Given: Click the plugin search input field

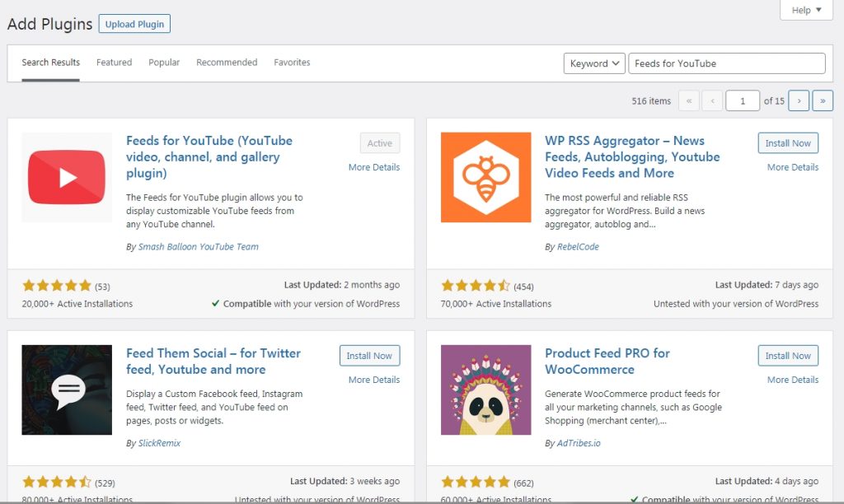Looking at the screenshot, I should [x=726, y=63].
